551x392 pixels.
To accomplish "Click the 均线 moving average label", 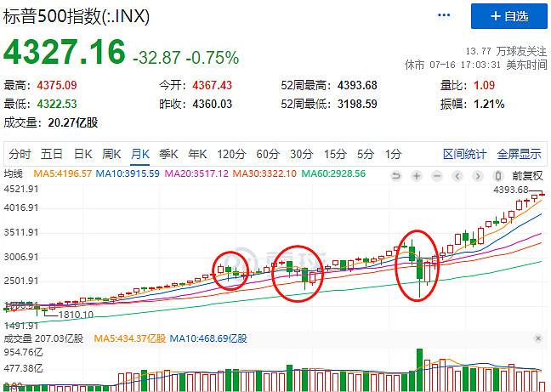I will pyautogui.click(x=13, y=173).
